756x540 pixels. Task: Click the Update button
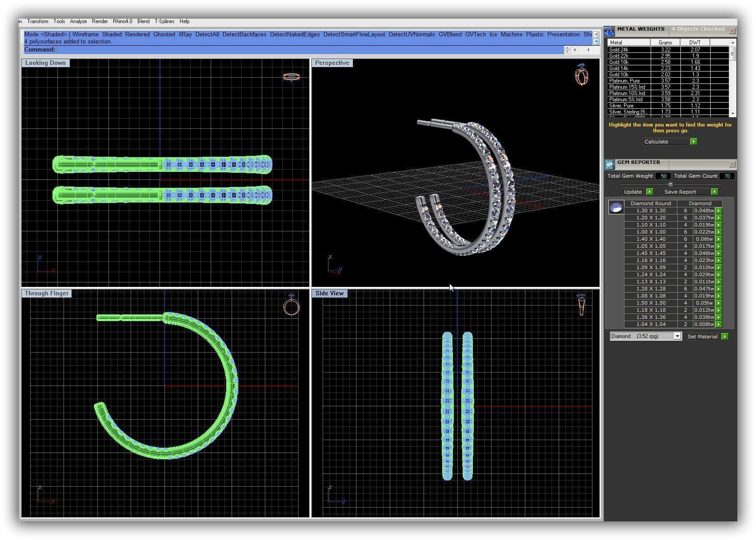click(634, 191)
